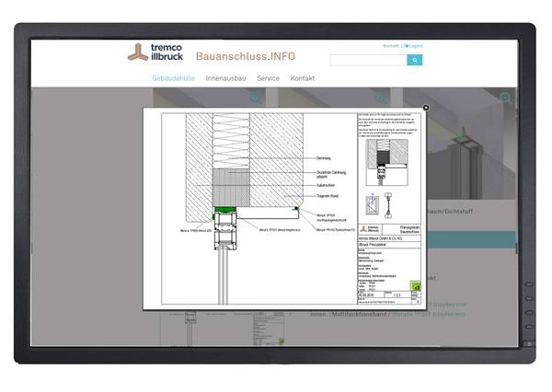Click the zoom magnifier icon on top-right image

click(x=505, y=98)
